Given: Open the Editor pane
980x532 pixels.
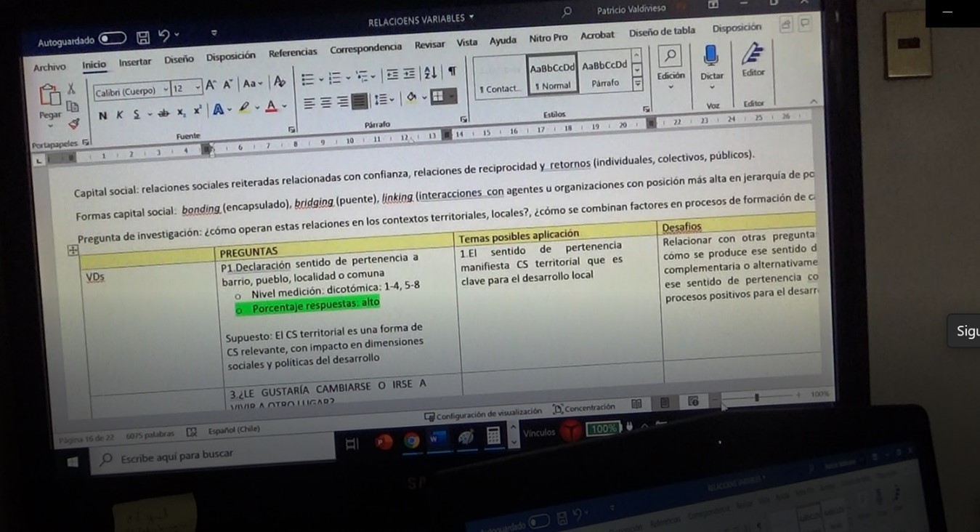Looking at the screenshot, I should tap(753, 60).
